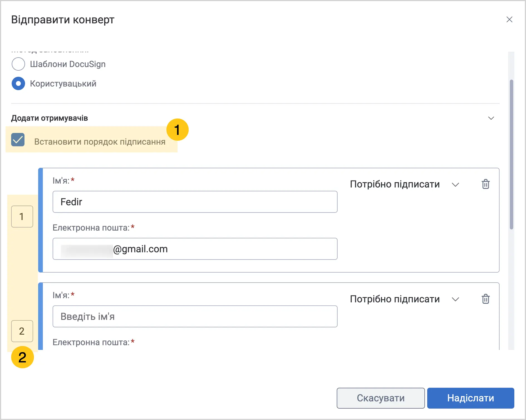Screen dimensions: 526x420
Task: Open Потрібно підписати dropdown for second recipient
Action: [404, 299]
